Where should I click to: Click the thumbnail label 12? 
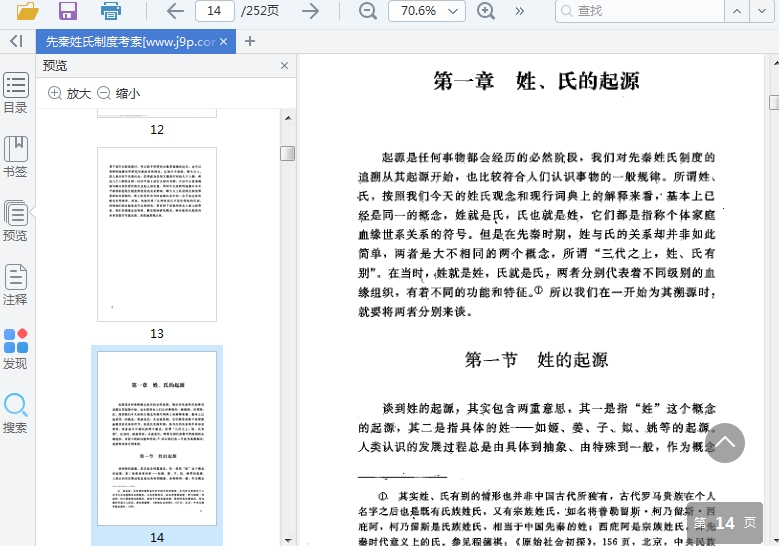[157, 130]
